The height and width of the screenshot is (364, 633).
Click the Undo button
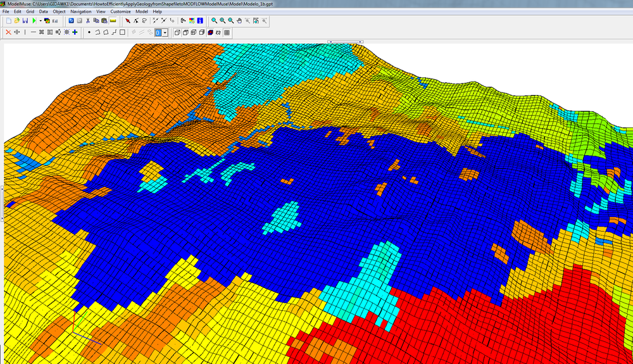click(71, 20)
